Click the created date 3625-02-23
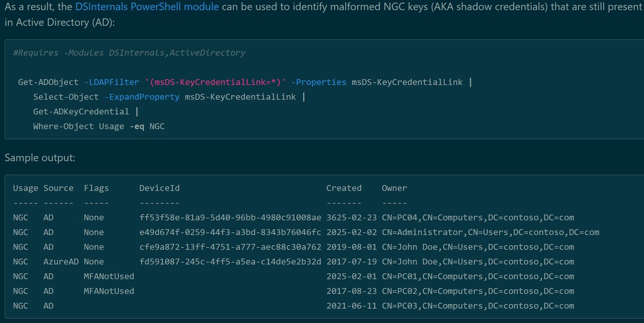This screenshot has height=323, width=644. coord(352,218)
